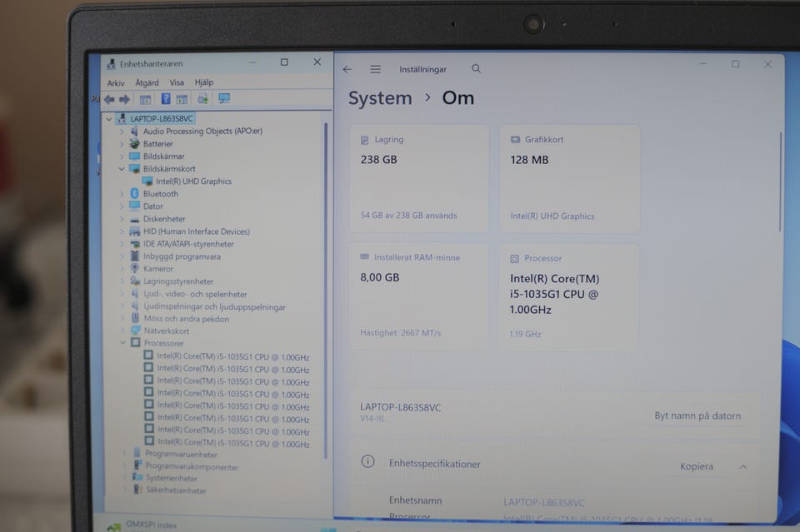Click the Inställningar window vertical scrollbar
The height and width of the screenshot is (532, 800).
780,181
